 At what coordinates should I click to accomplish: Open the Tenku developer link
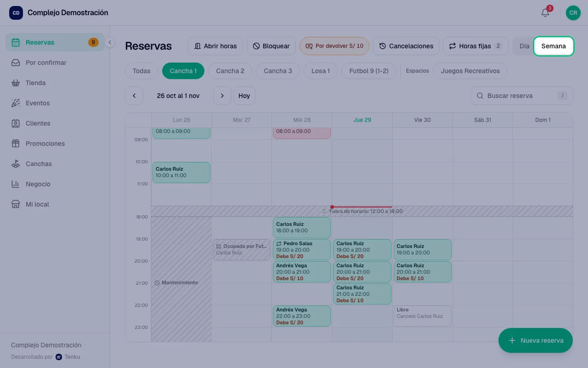tap(68, 357)
